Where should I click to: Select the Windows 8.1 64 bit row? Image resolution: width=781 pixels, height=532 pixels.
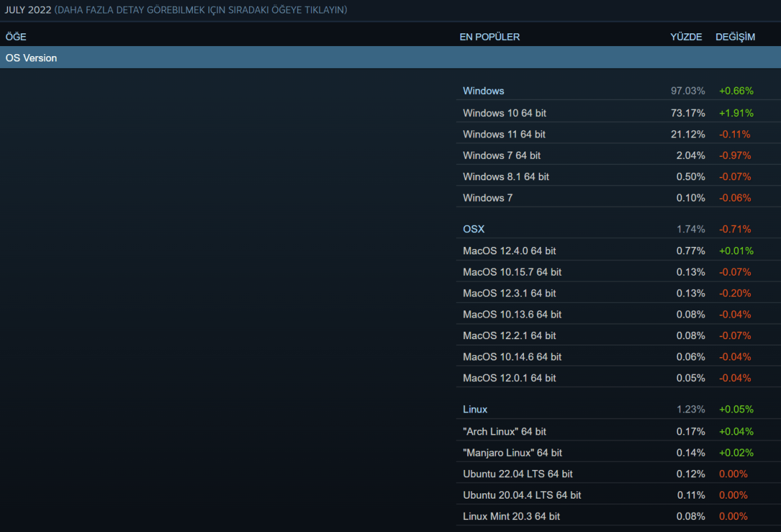click(618, 177)
